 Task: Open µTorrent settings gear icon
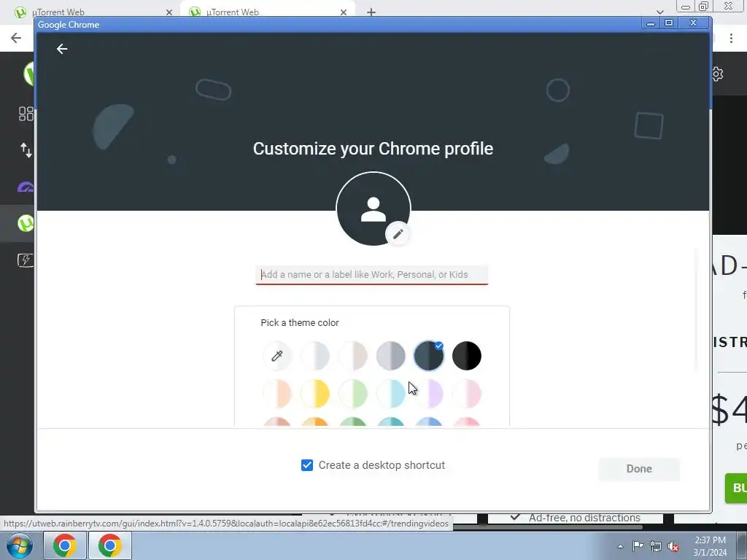(718, 74)
